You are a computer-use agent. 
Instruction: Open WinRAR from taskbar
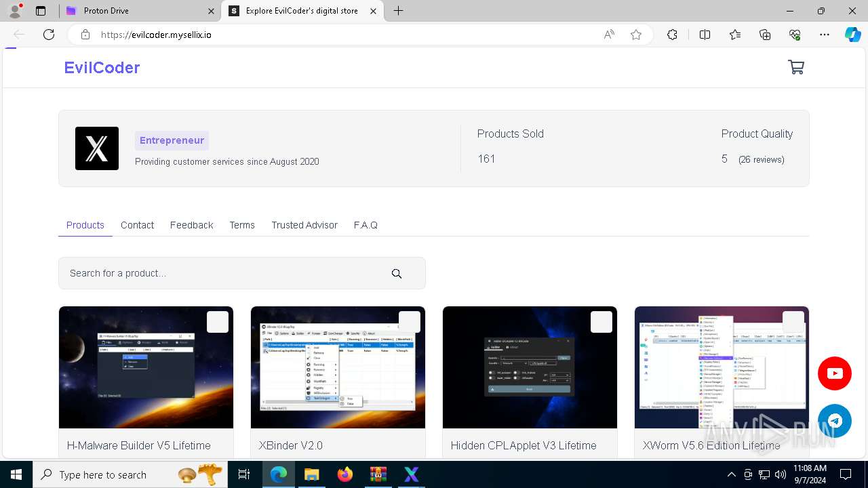click(x=378, y=474)
